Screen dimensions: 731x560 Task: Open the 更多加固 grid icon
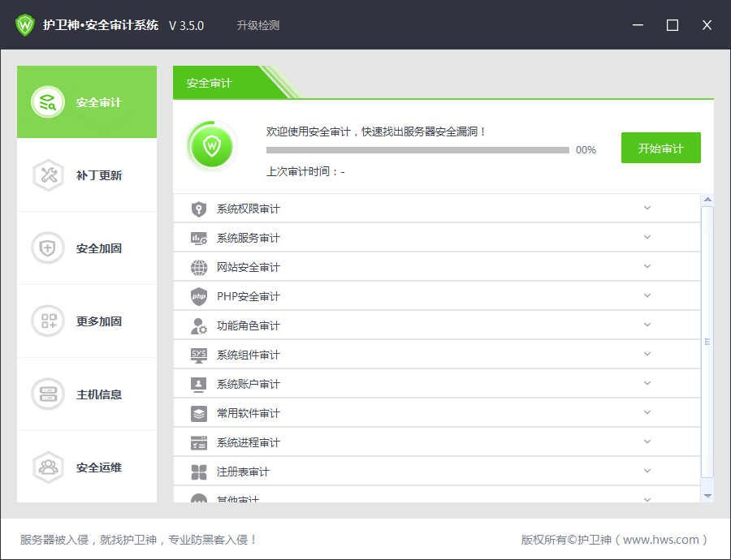point(48,321)
